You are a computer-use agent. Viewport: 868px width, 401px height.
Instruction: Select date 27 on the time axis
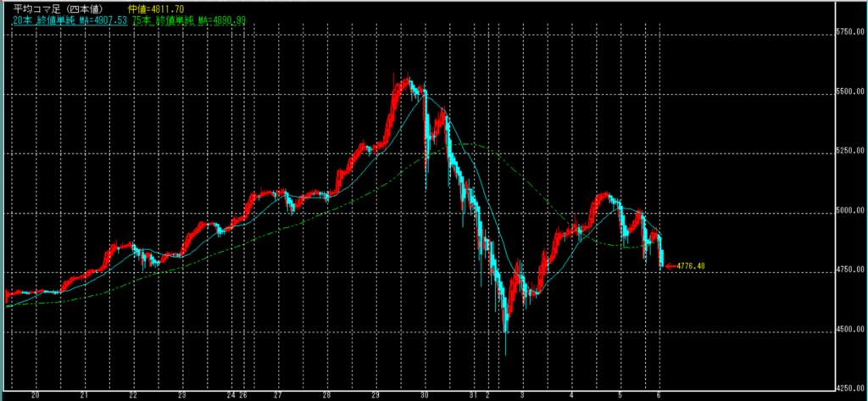click(x=278, y=395)
